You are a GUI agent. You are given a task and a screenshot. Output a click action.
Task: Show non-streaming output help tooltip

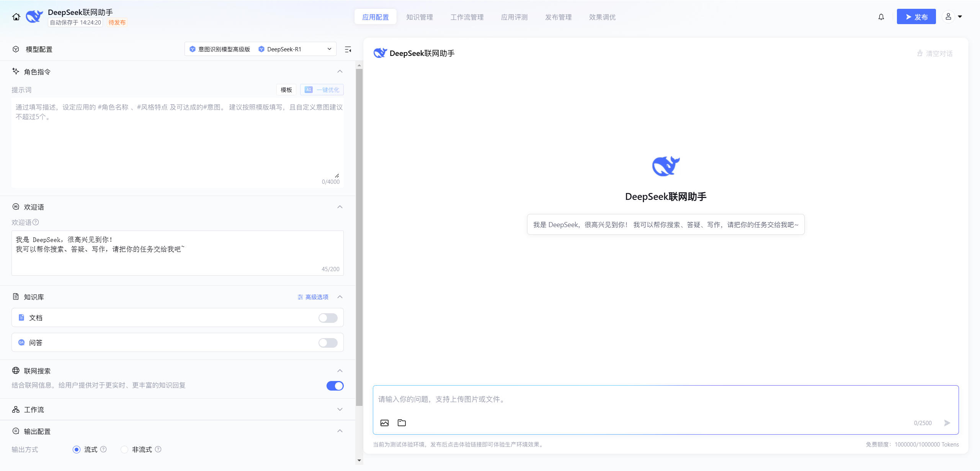[158, 449]
